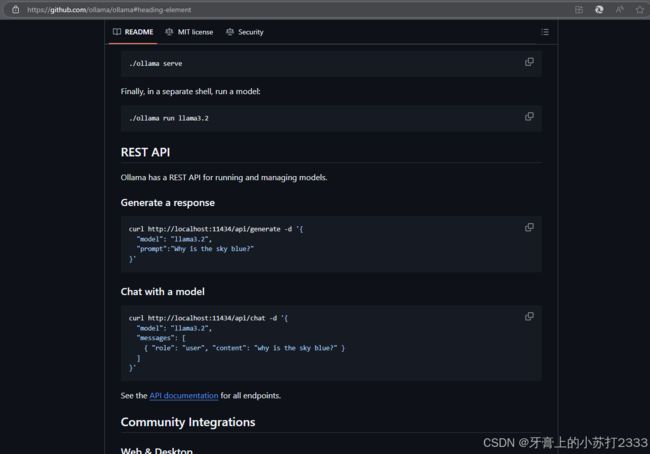The height and width of the screenshot is (454, 650).
Task: Click the read aloud icon in address bar
Action: pyautogui.click(x=619, y=10)
